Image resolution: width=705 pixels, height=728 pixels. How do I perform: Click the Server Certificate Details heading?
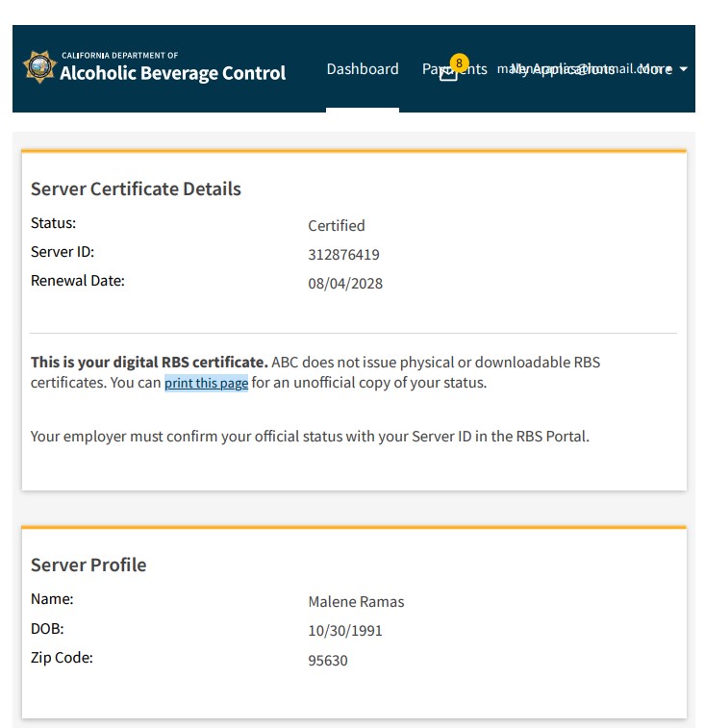click(x=136, y=189)
